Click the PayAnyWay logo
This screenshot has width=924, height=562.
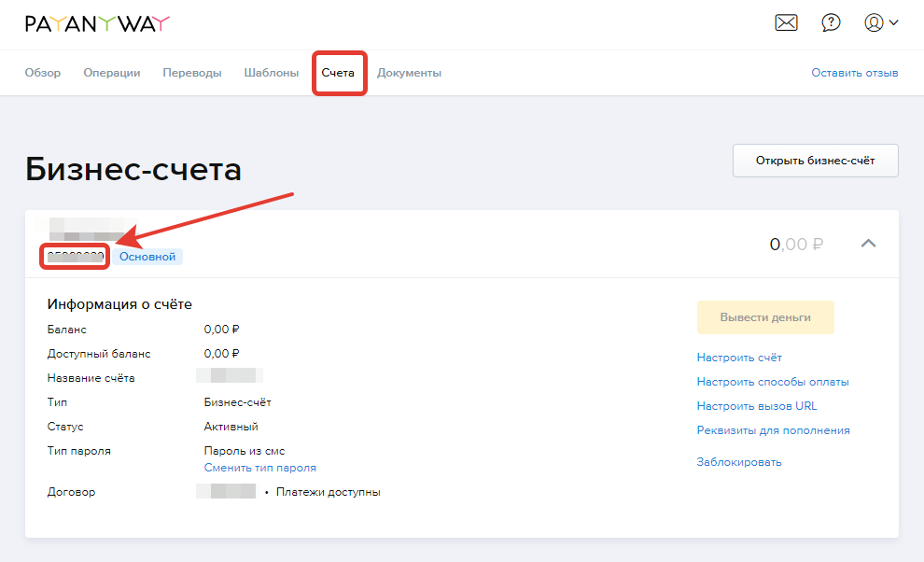[x=97, y=23]
